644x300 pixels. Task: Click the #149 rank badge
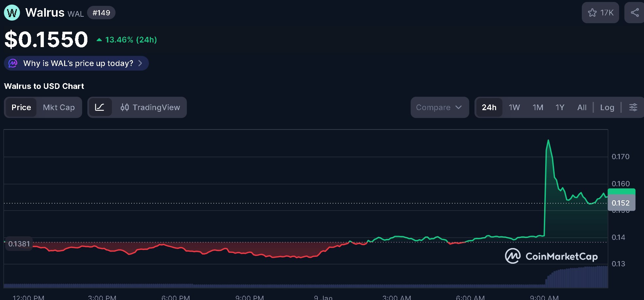click(101, 13)
